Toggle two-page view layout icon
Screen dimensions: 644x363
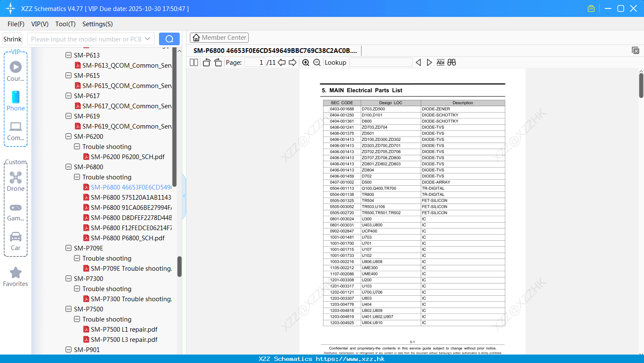194,62
